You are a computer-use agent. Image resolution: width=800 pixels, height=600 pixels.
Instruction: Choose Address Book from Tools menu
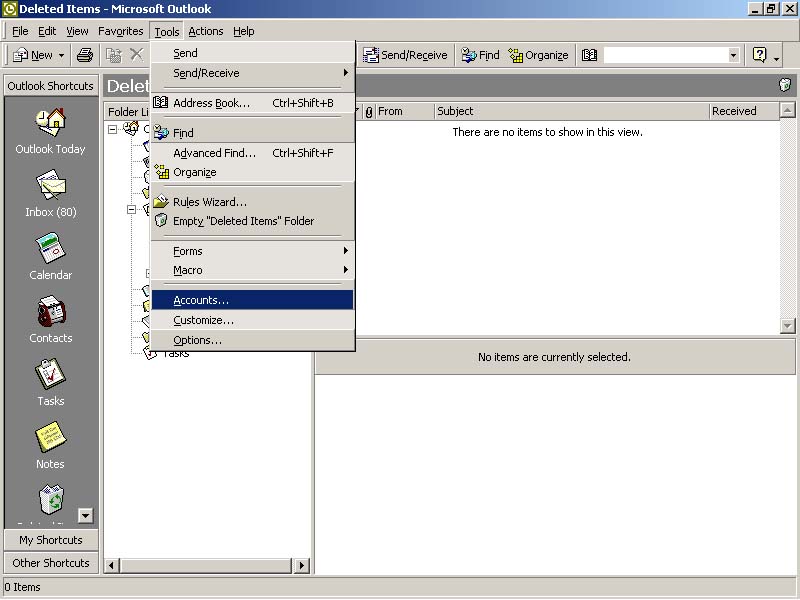click(253, 103)
